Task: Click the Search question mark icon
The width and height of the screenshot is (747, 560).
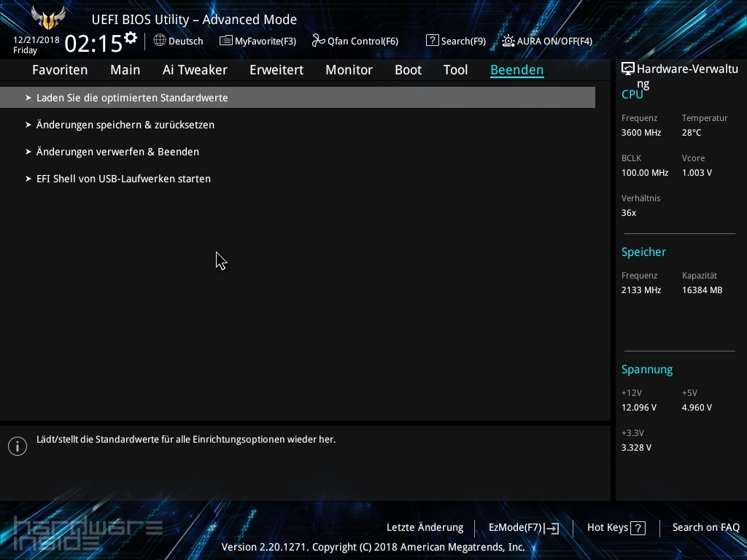Action: click(432, 41)
